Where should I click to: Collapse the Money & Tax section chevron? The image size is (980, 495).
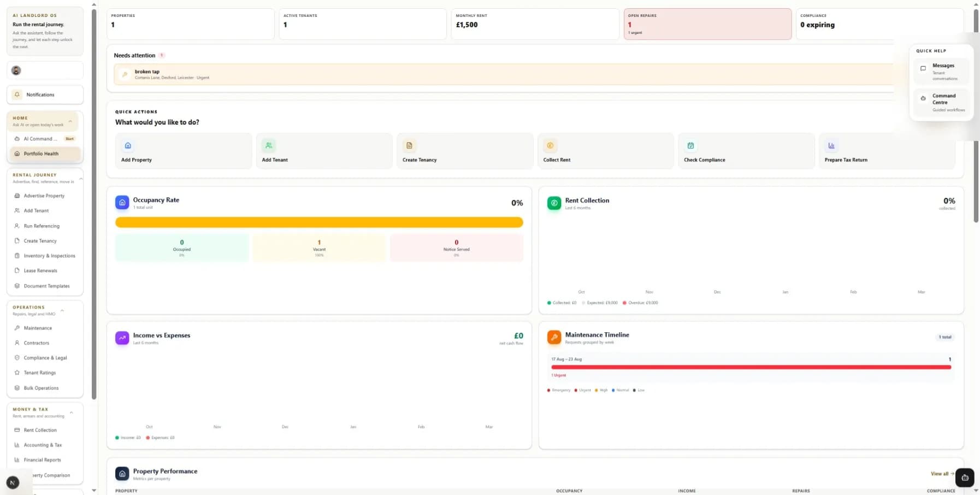click(x=71, y=412)
